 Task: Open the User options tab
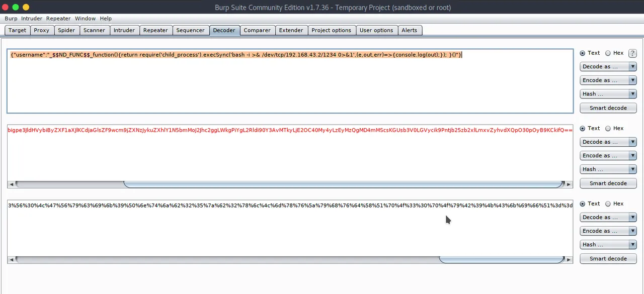376,30
